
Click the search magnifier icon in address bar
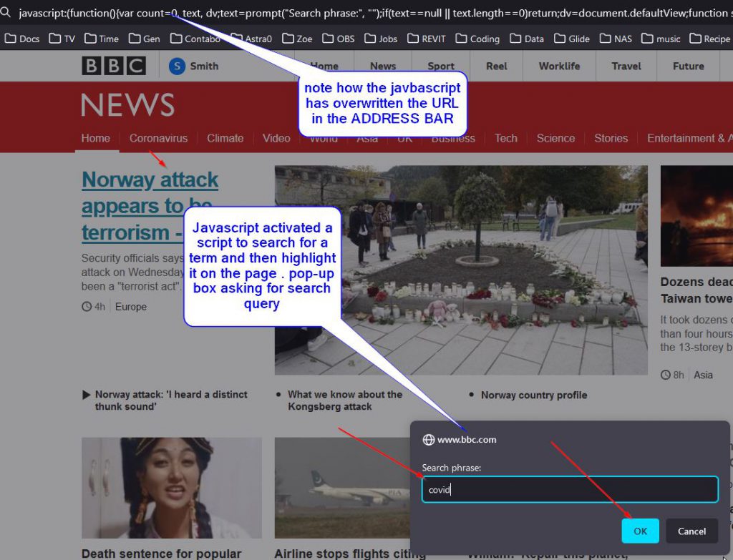point(6,12)
